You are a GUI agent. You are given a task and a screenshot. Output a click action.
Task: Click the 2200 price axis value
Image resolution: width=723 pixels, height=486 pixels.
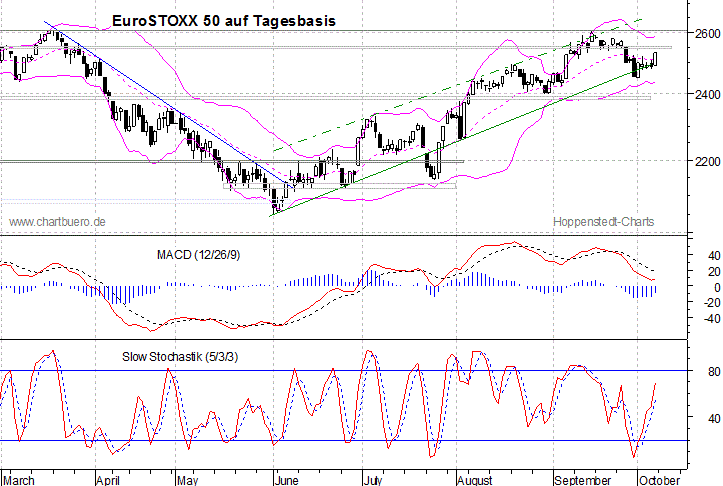tap(707, 162)
